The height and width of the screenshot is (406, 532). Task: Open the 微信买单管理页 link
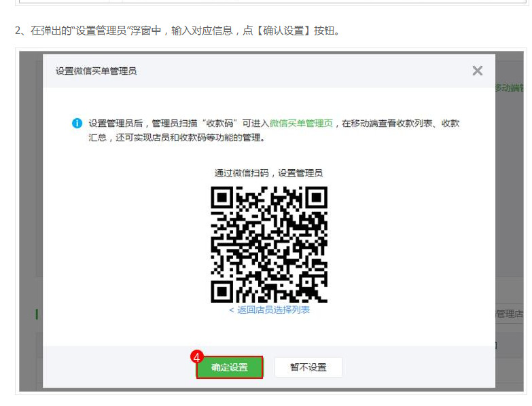point(301,124)
